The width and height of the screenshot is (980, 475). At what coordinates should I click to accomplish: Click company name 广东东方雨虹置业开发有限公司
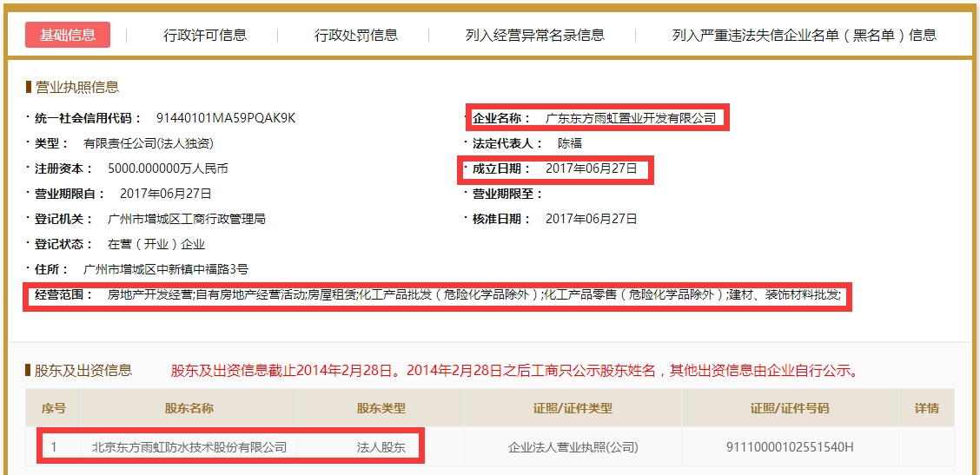coord(630,118)
